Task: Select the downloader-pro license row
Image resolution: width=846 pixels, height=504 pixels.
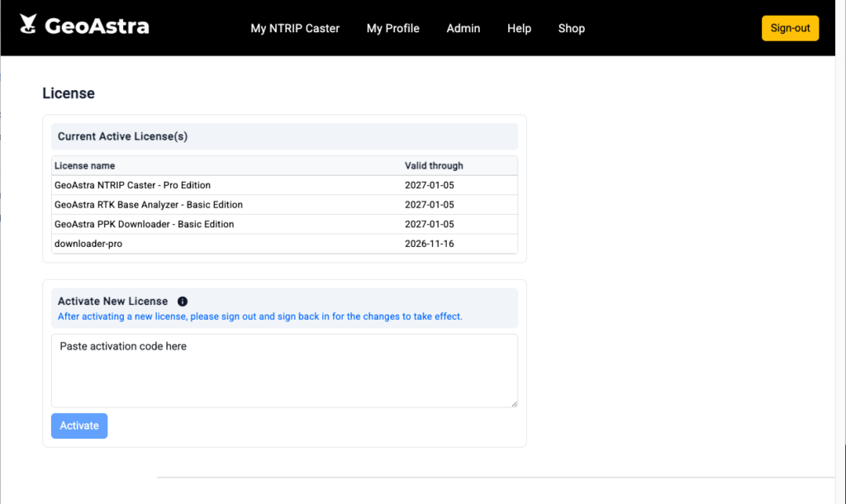Action: pos(88,244)
